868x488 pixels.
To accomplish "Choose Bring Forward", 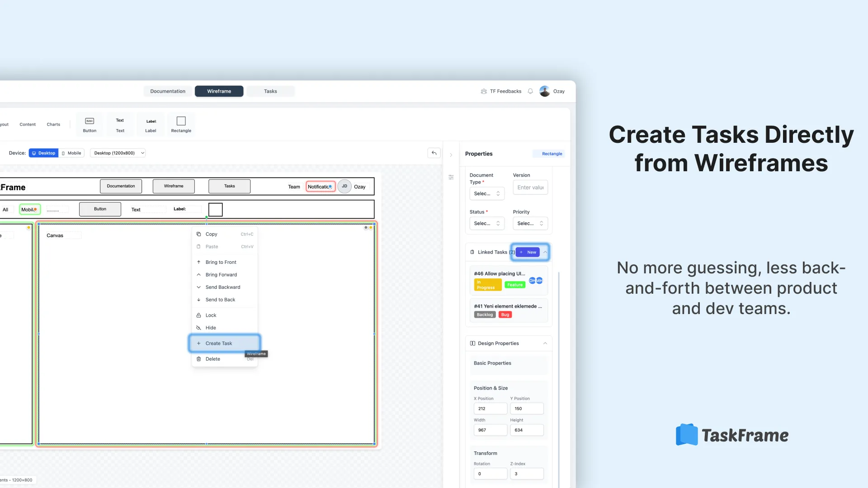I will 225,275.
